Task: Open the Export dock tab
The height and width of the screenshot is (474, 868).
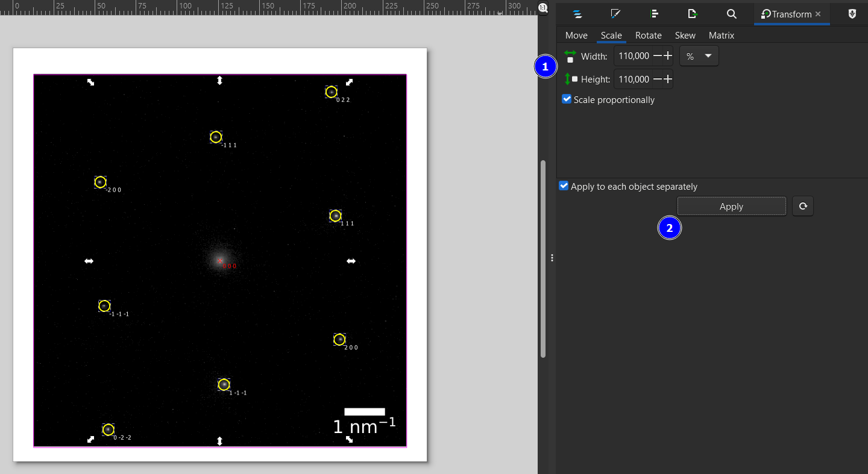Action: coord(693,14)
